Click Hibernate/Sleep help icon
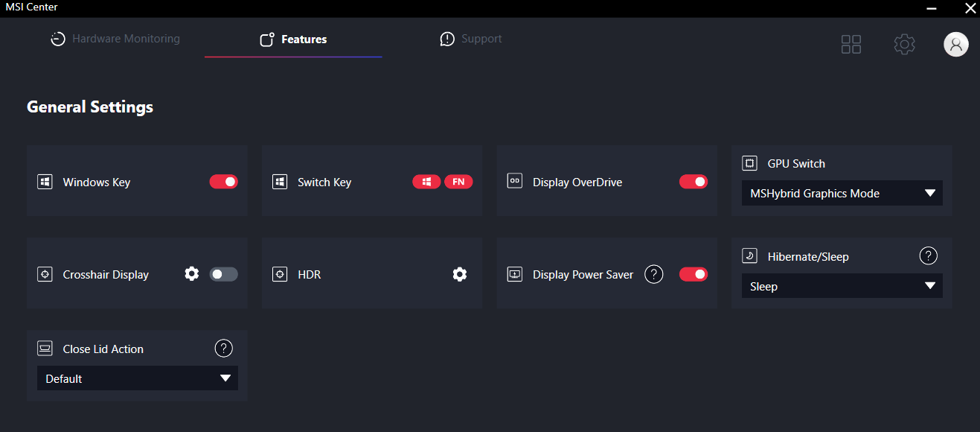This screenshot has width=980, height=432. [x=929, y=256]
